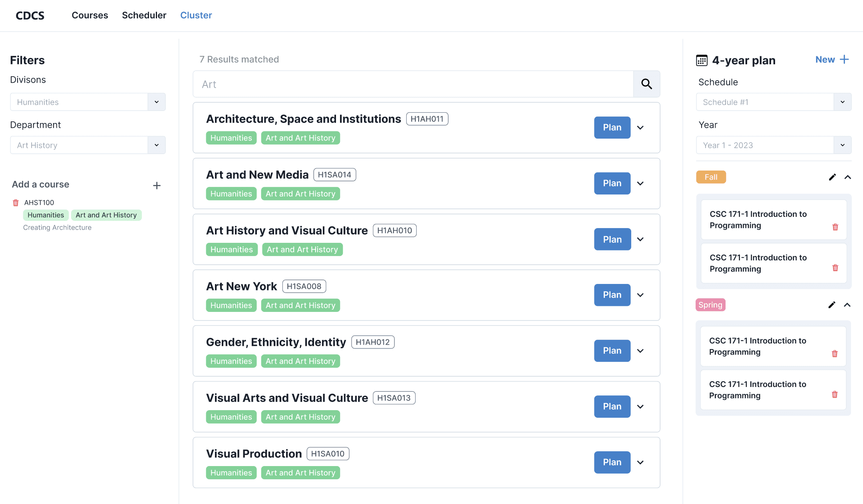Remove second Spring CSC 171-1 course
The height and width of the screenshot is (504, 863).
tap(835, 394)
